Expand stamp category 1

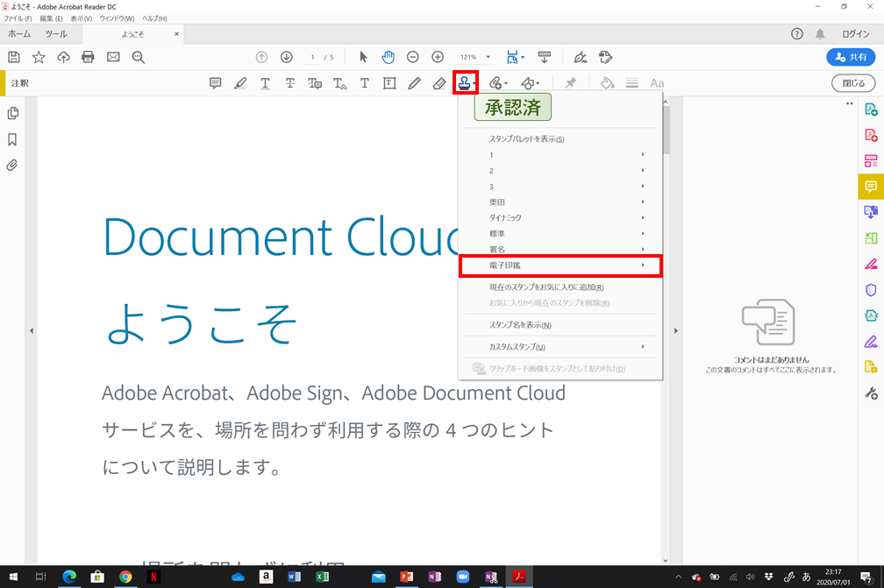tap(561, 155)
